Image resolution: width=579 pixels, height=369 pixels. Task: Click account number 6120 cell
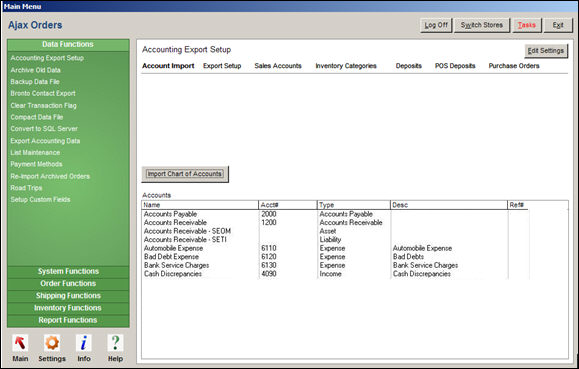coord(269,257)
